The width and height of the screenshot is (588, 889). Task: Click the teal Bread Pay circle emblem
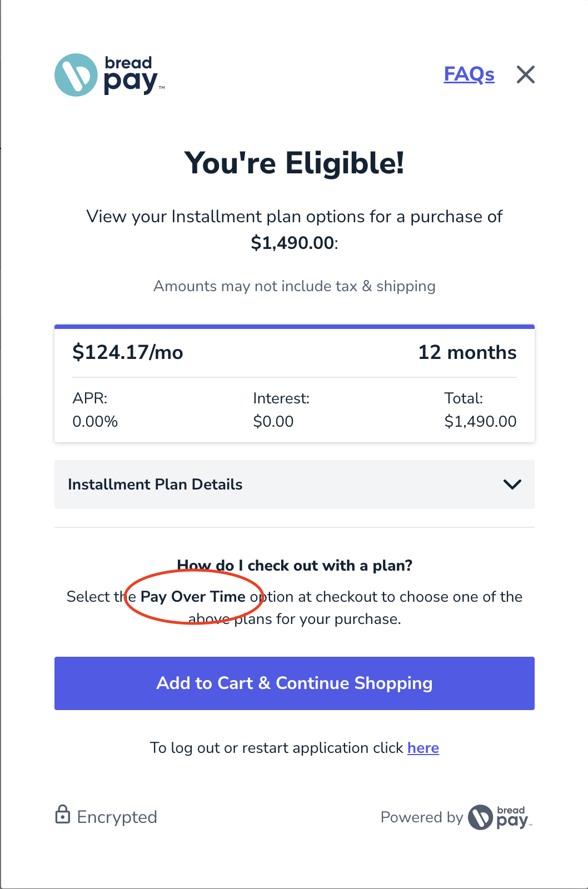(x=76, y=75)
